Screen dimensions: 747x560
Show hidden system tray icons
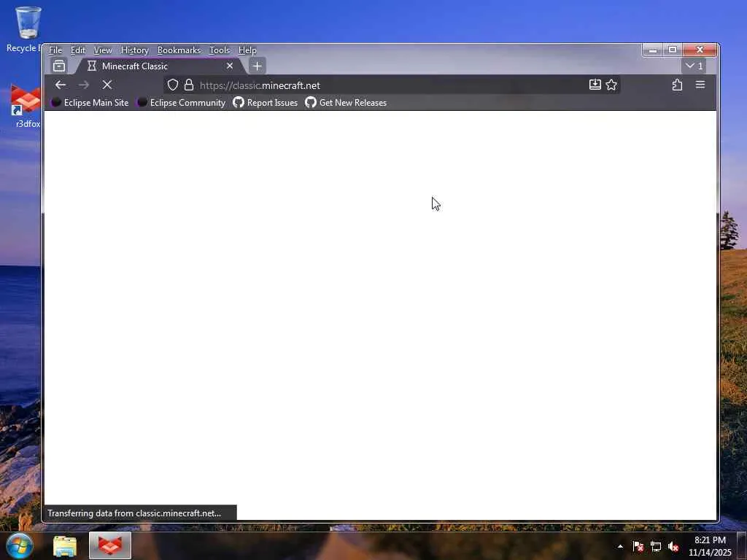pyautogui.click(x=620, y=546)
